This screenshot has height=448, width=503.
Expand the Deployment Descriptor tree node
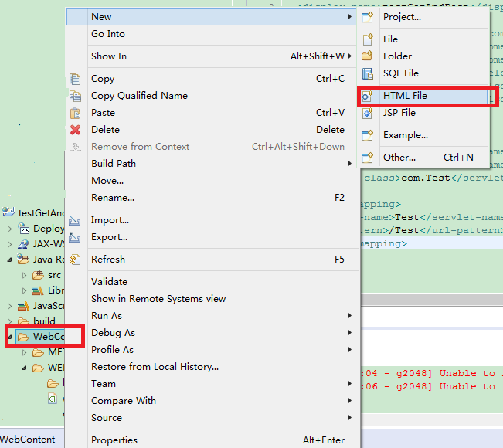[x=9, y=229]
